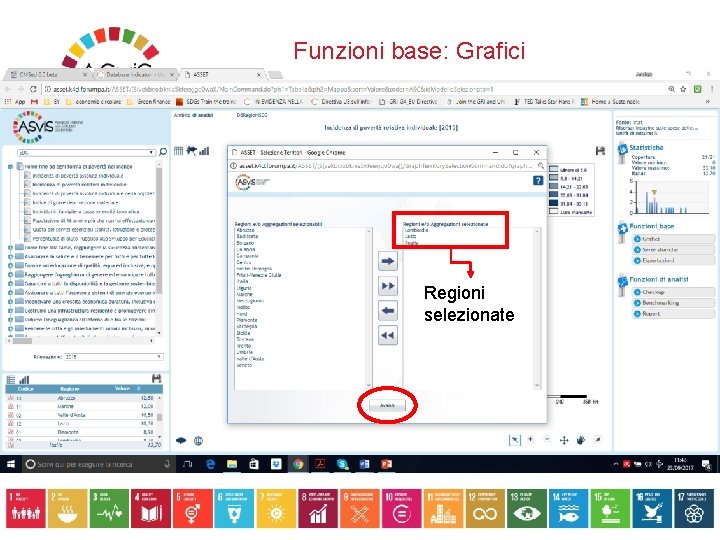This screenshot has height=540, width=720.
Task: Remove selected region with left arrow button
Action: click(x=388, y=311)
